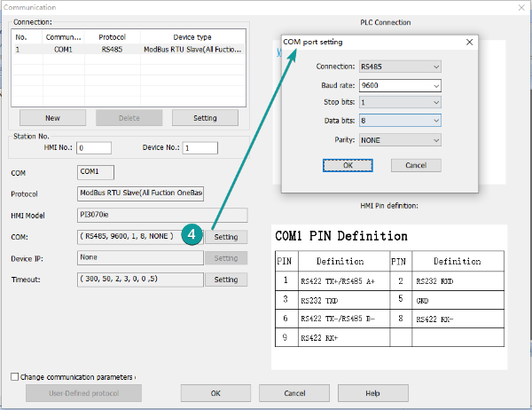Click the No. column header
The image size is (532, 410).
click(x=27, y=37)
